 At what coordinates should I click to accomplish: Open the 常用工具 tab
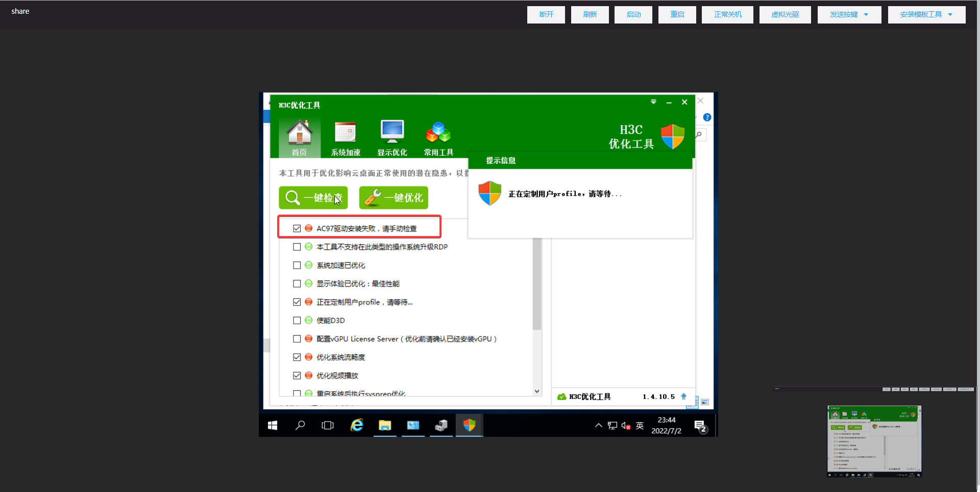[438, 138]
